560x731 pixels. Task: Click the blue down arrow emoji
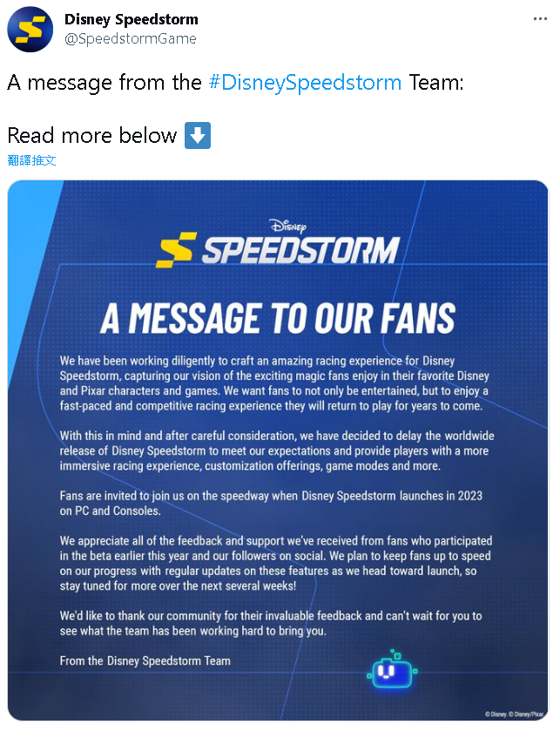(x=198, y=136)
